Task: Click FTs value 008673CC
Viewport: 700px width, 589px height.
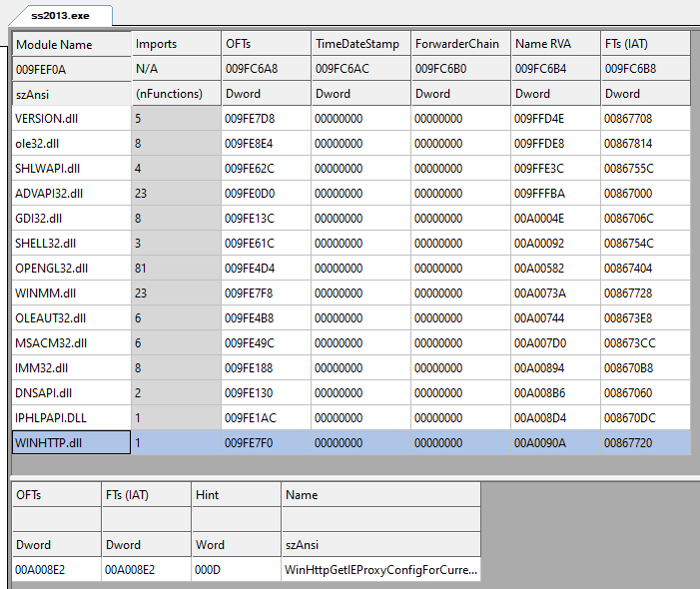Action: [x=645, y=343]
